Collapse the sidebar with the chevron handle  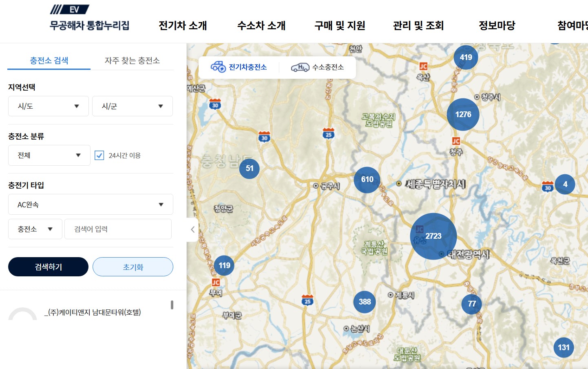[191, 229]
